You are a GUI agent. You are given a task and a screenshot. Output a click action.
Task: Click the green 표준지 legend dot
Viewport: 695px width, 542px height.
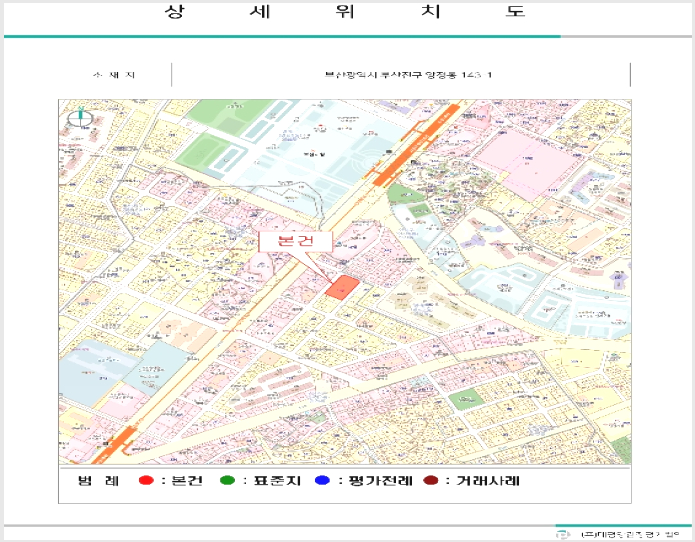[227, 480]
